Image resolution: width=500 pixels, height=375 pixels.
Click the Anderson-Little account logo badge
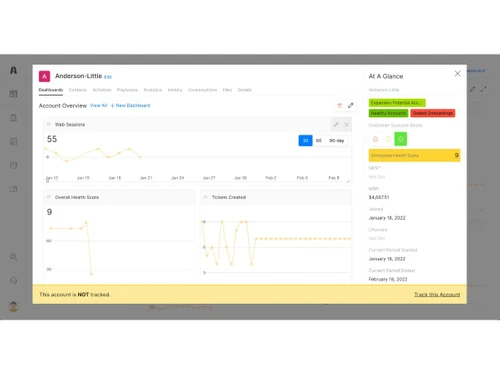click(44, 76)
